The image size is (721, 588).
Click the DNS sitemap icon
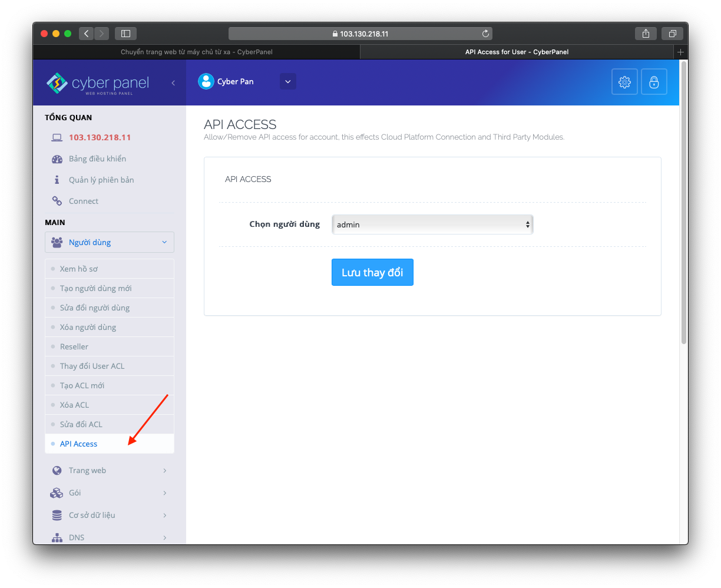pos(57,537)
